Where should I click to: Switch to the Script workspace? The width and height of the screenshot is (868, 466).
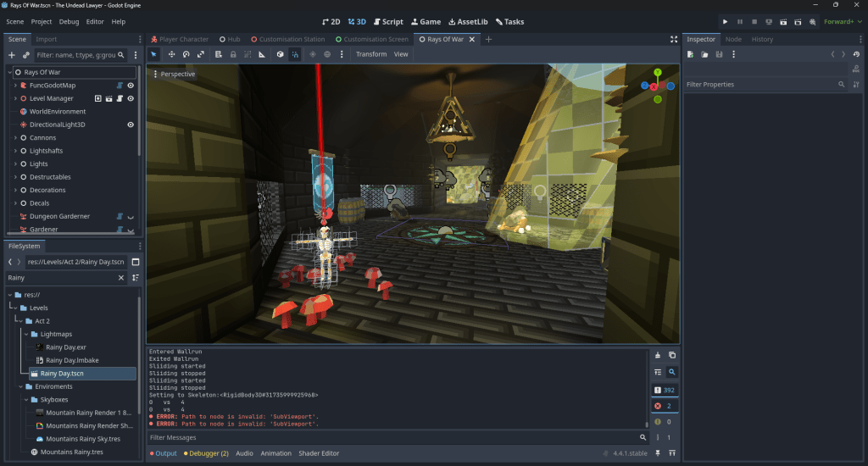(x=387, y=21)
